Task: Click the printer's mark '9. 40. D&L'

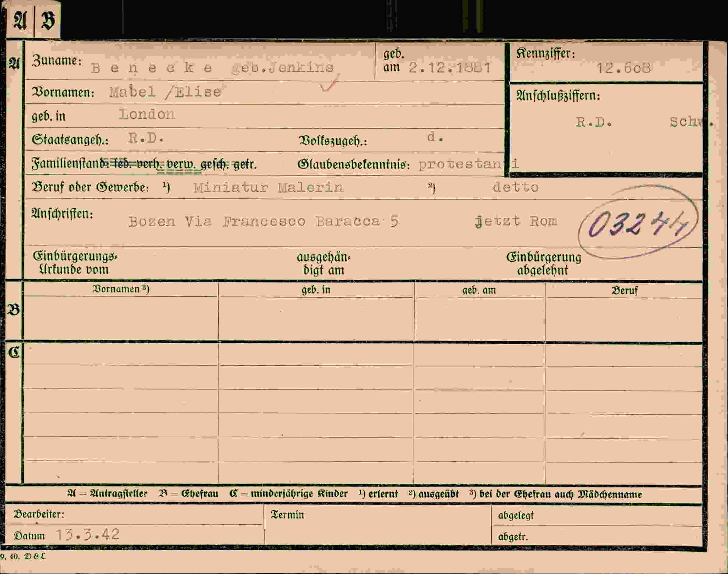Action: [x=23, y=556]
